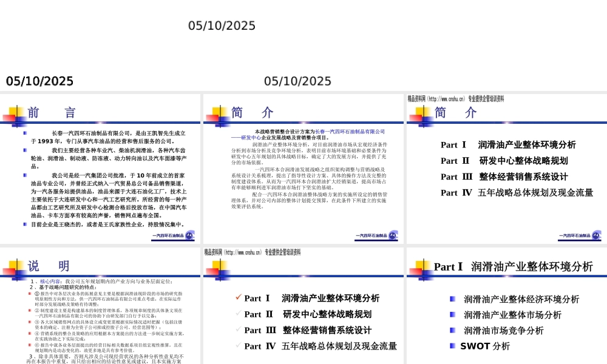Click the line 目前企业是王晓杰的，或者是王氏家族性企业
Image resolution: width=607 pixels, height=364 pixels.
tap(108, 224)
